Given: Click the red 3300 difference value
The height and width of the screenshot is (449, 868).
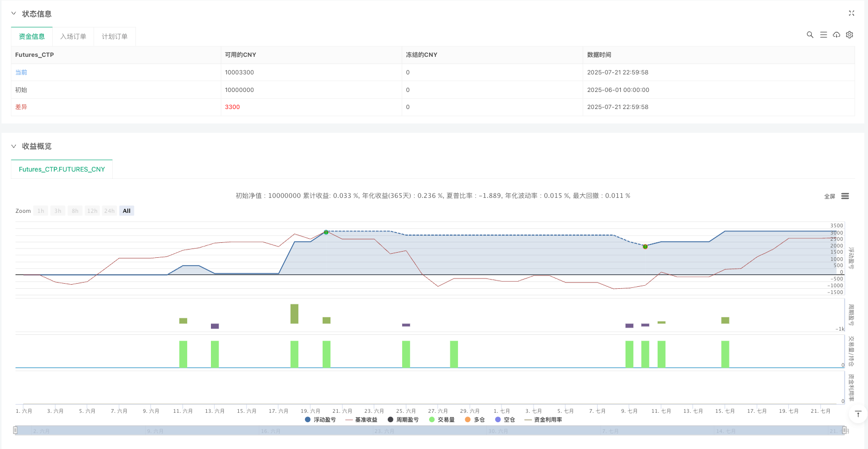Looking at the screenshot, I should (233, 107).
